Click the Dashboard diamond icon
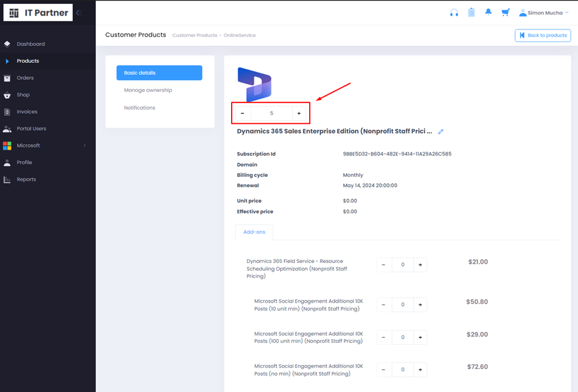Viewport: 578px width, 392px height. (7, 44)
